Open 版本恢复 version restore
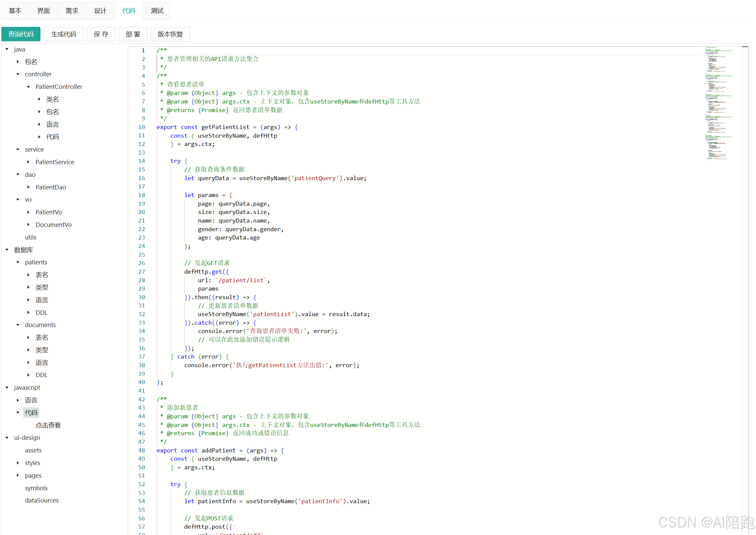This screenshot has width=756, height=535. 170,34
